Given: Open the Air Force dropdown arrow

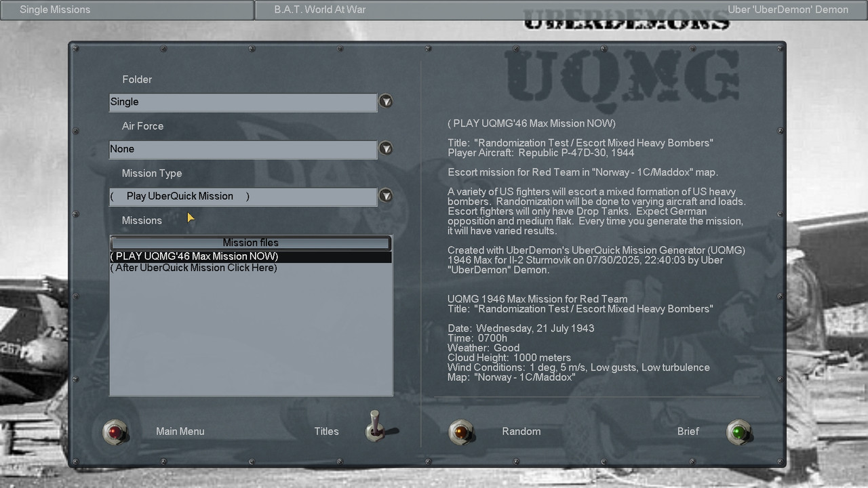Looking at the screenshot, I should [x=386, y=149].
